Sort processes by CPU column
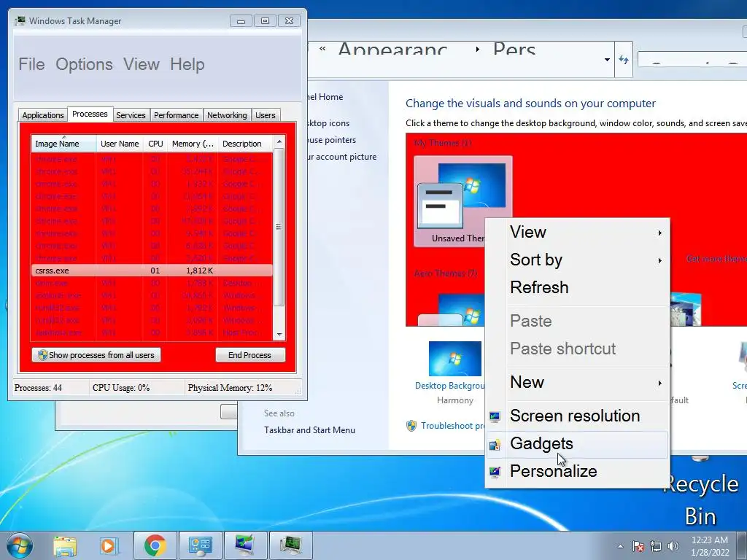This screenshot has height=560, width=747. [155, 144]
